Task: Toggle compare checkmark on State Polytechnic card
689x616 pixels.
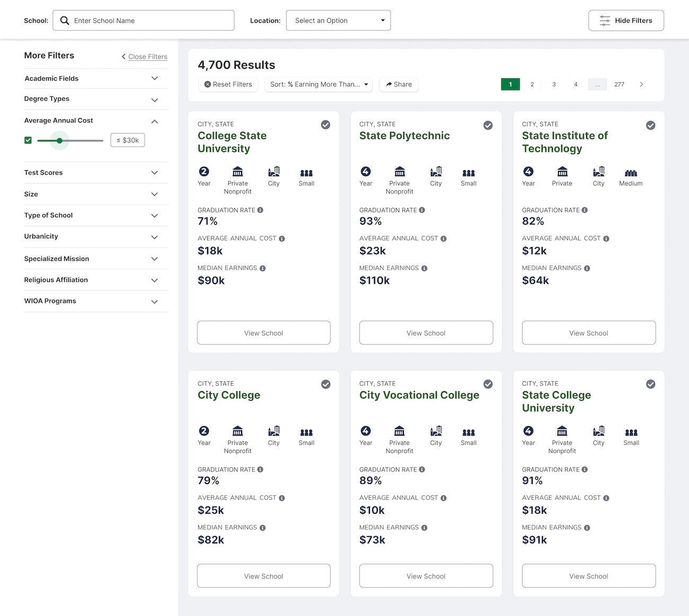Action: point(488,125)
